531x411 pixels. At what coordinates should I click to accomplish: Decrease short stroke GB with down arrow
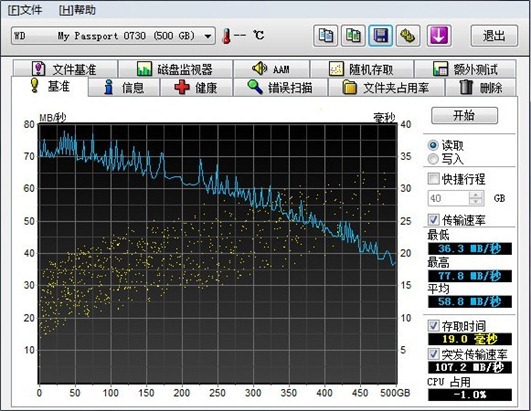coord(476,202)
